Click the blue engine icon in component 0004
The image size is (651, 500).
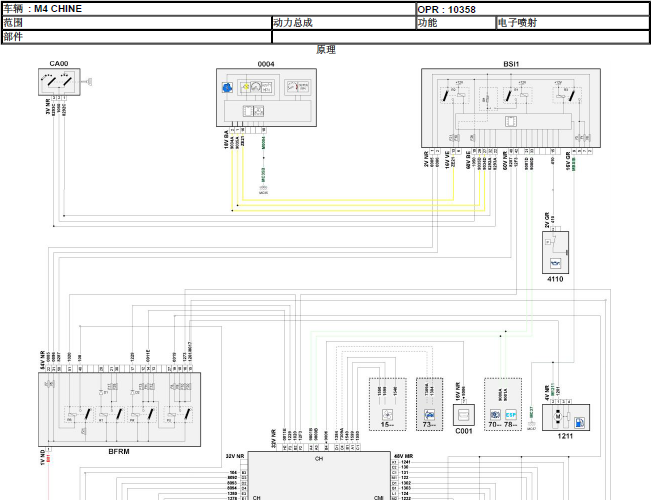pos(228,87)
